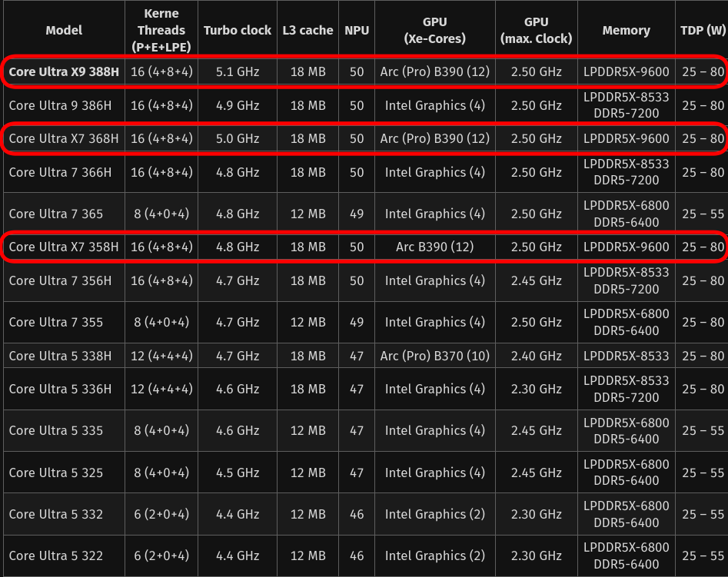Click 4.6 GHz turbo clock in Core Ultra 5 335 row
The image size is (728, 577).
[x=238, y=430]
